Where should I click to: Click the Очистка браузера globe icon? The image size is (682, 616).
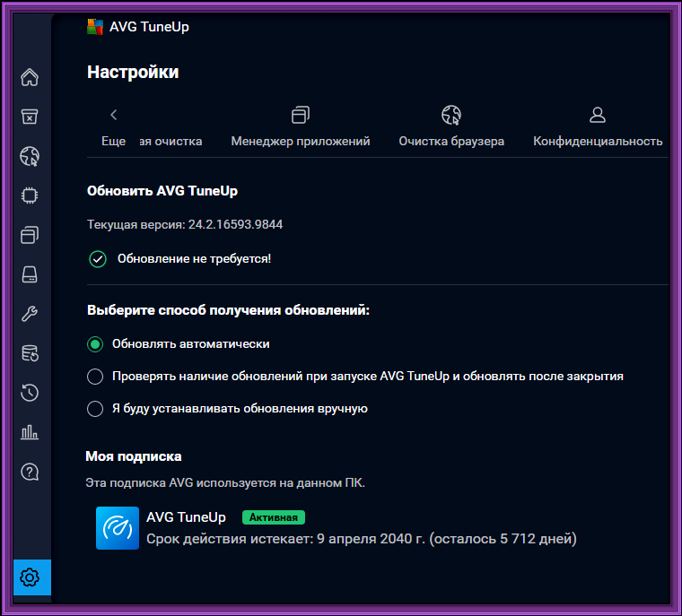pos(451,115)
